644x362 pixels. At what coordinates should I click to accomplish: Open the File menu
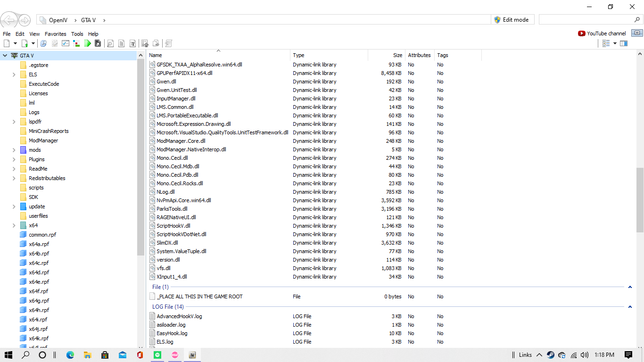point(7,34)
